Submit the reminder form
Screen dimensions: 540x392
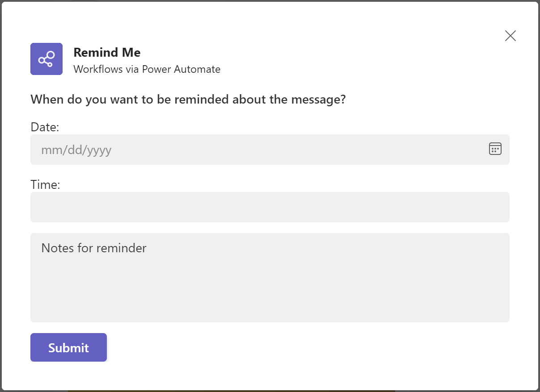[68, 347]
